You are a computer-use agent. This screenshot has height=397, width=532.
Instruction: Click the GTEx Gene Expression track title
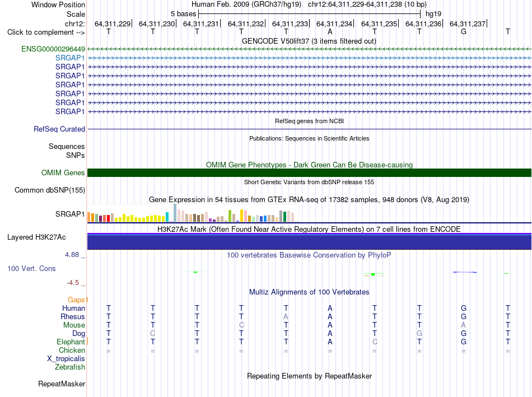click(309, 199)
